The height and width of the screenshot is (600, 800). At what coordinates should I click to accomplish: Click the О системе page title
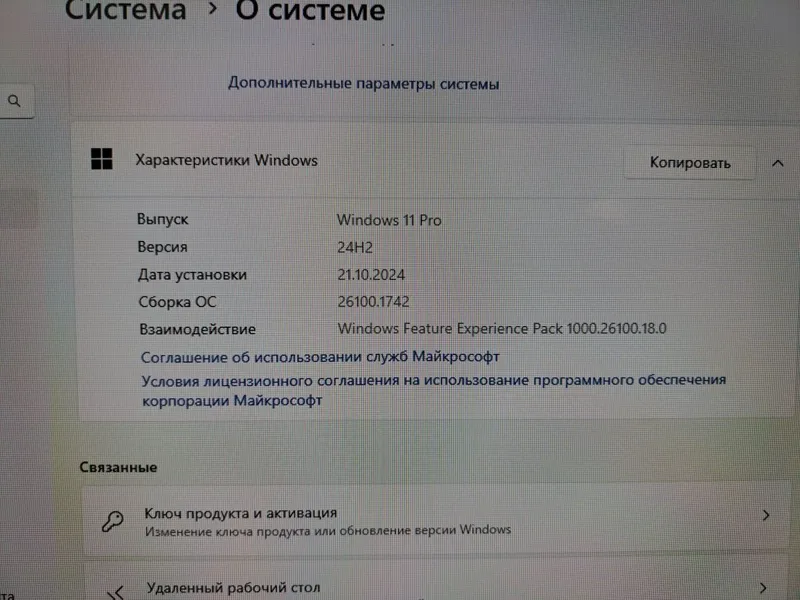(310, 11)
